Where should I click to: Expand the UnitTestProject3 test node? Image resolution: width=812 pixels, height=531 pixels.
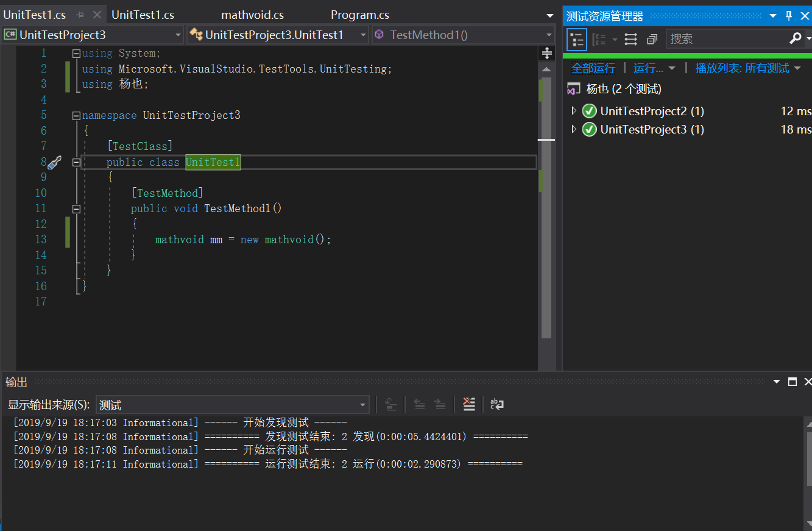point(573,129)
